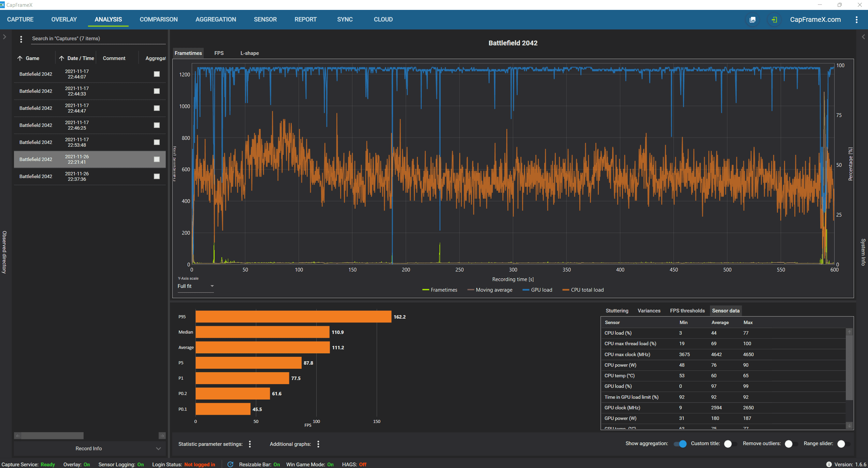Viewport: 868px width, 468px height.
Task: Toggle GPU load series in legend
Action: 537,290
